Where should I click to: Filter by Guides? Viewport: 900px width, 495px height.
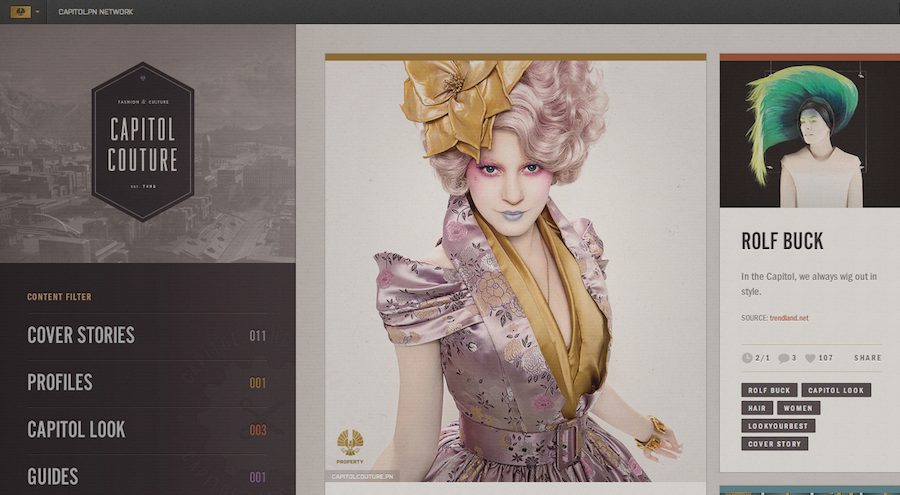[52, 477]
